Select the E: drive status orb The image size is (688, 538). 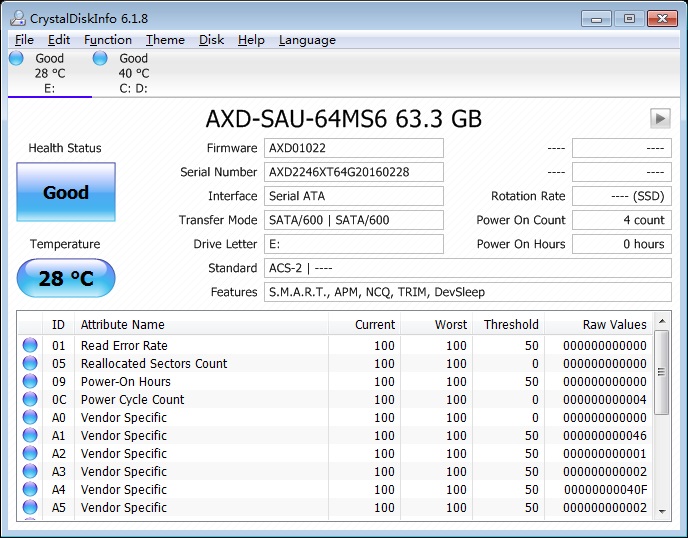(x=16, y=58)
